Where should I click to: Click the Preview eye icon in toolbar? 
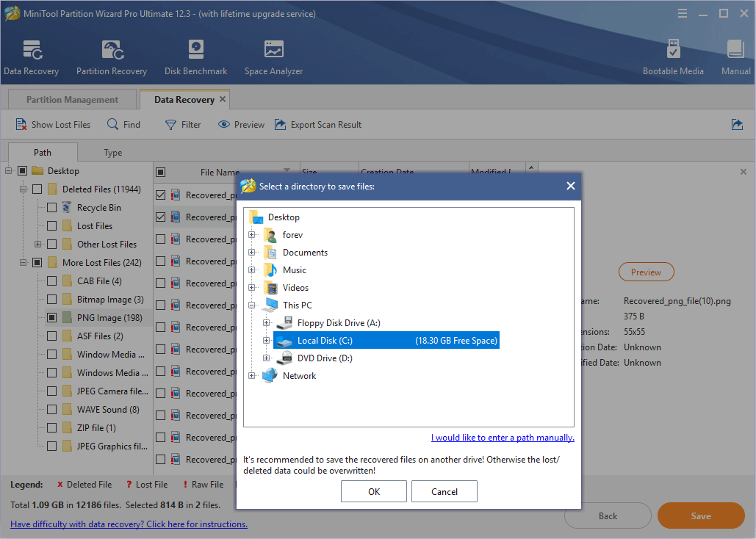(223, 124)
